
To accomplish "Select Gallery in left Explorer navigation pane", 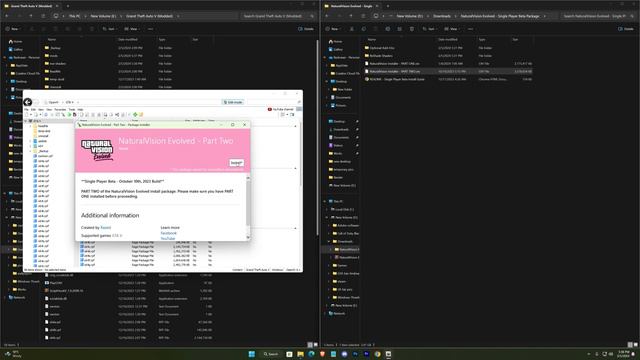I will coord(16,49).
